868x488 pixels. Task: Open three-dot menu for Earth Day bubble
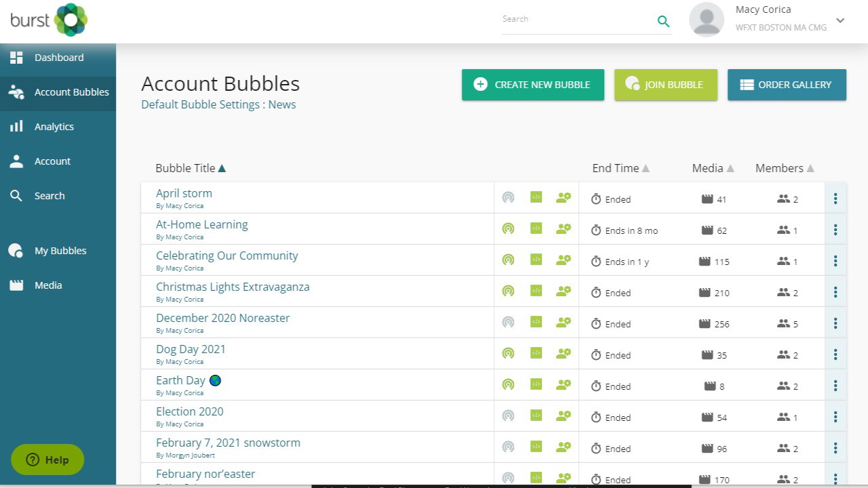(x=835, y=386)
